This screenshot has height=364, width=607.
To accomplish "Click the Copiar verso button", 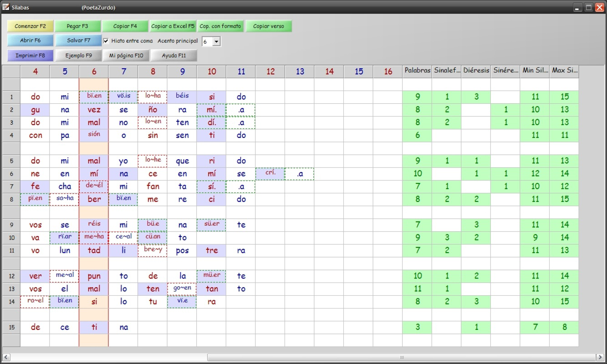I will tap(269, 26).
